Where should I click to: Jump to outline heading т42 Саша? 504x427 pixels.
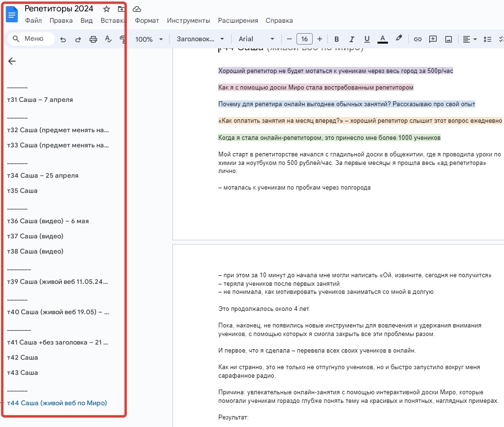23,357
